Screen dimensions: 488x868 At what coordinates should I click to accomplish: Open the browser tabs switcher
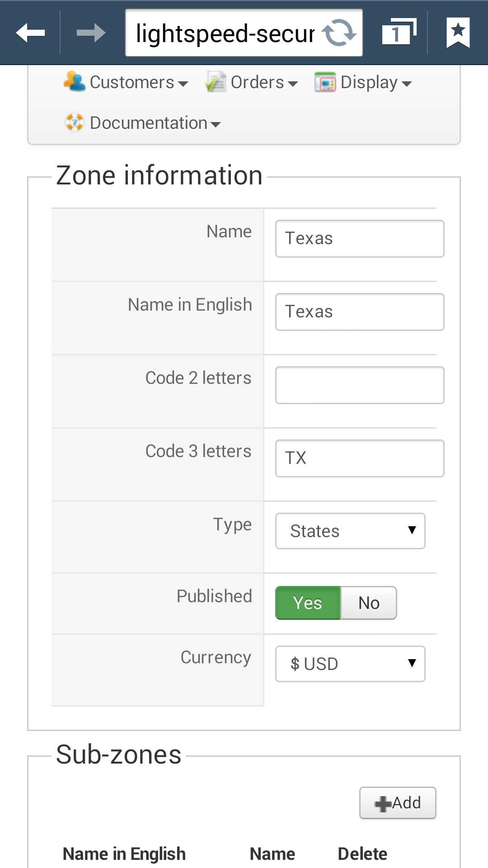(399, 33)
